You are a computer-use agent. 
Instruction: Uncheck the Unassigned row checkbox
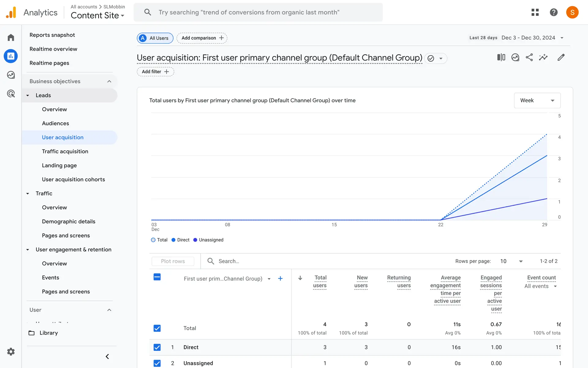(x=157, y=363)
